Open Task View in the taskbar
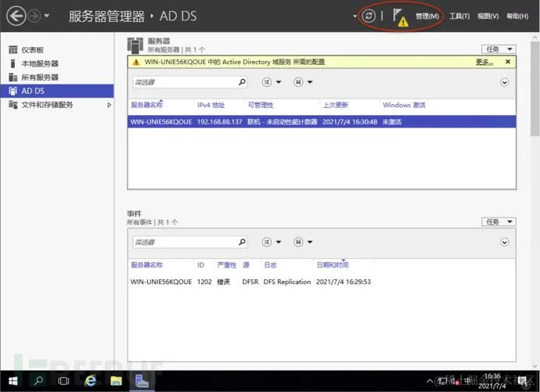The width and height of the screenshot is (540, 392). click(x=63, y=381)
